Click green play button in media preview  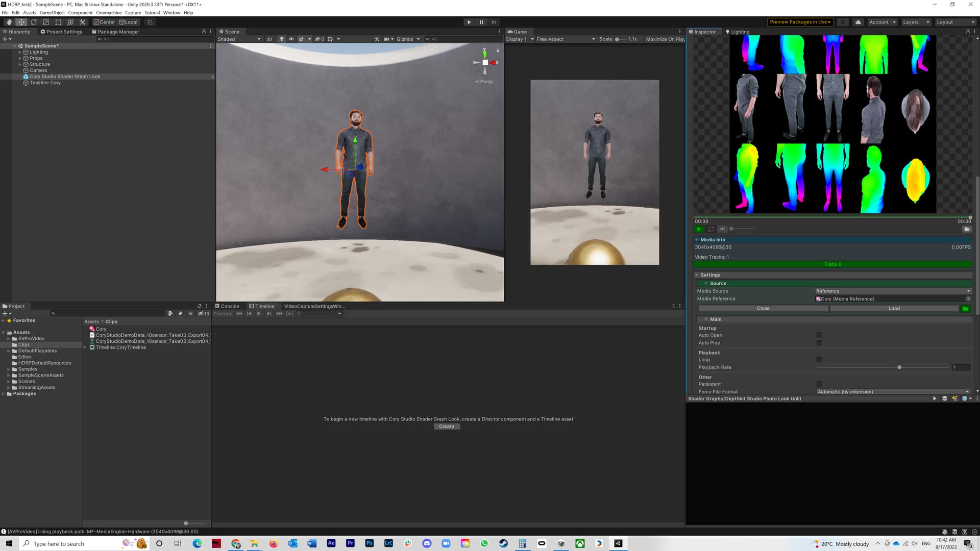click(x=699, y=229)
